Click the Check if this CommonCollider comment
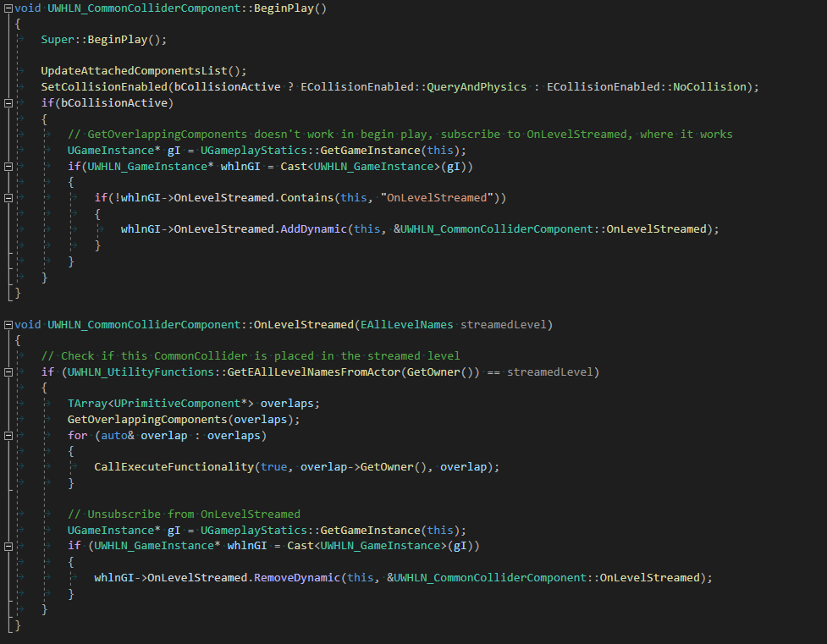827x644 pixels. pos(251,356)
